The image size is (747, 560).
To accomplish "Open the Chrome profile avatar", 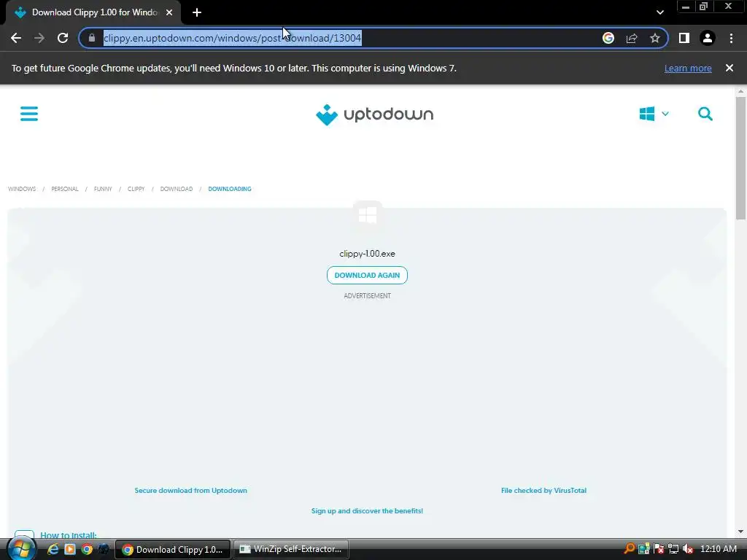I will pyautogui.click(x=708, y=38).
